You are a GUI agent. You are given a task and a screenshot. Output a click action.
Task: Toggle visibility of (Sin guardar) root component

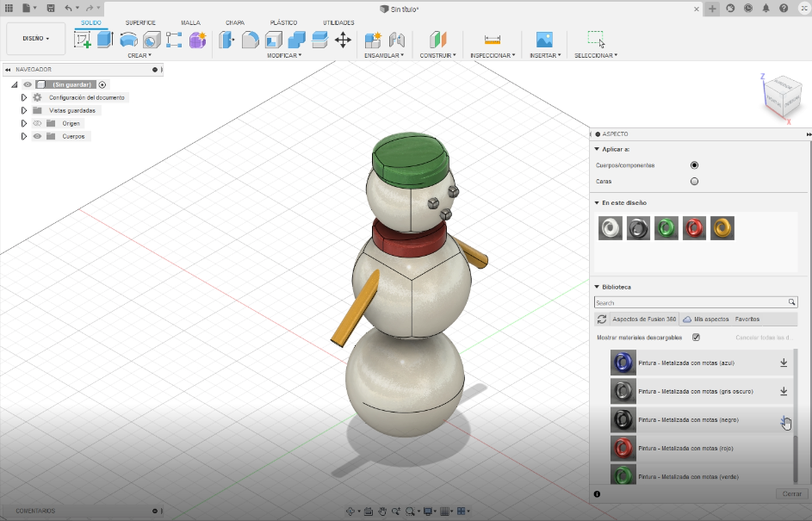coord(28,84)
